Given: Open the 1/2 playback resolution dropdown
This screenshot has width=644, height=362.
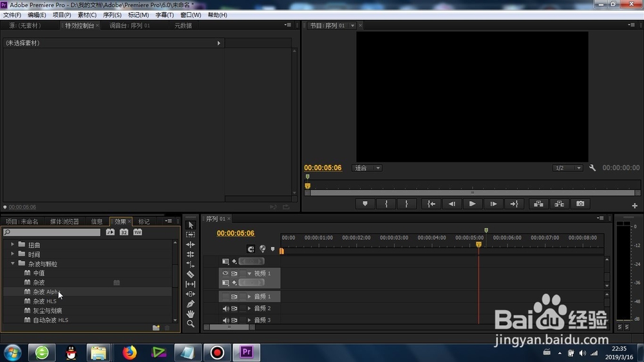Looking at the screenshot, I should click(x=567, y=167).
